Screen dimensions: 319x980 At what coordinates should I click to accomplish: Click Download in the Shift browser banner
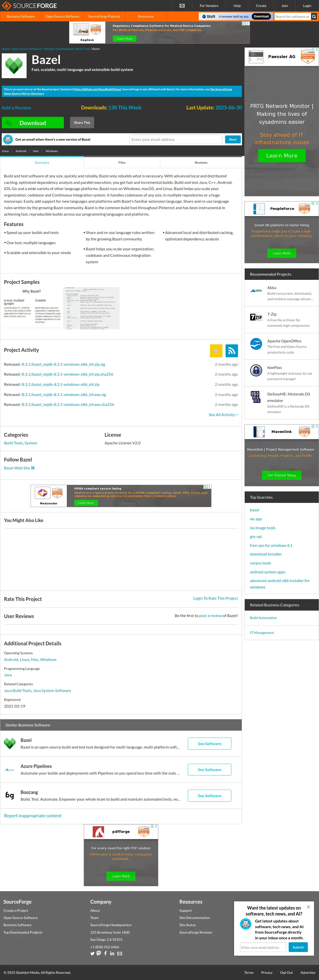[x=261, y=16]
